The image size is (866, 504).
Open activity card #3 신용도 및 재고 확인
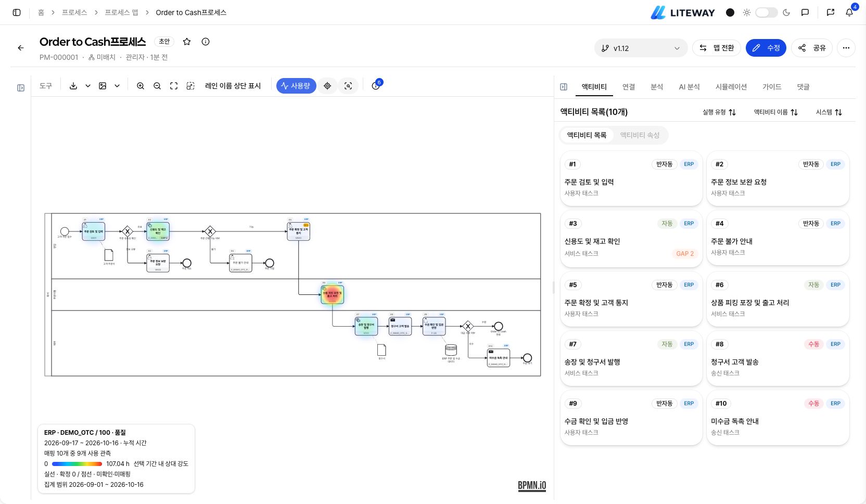click(631, 238)
